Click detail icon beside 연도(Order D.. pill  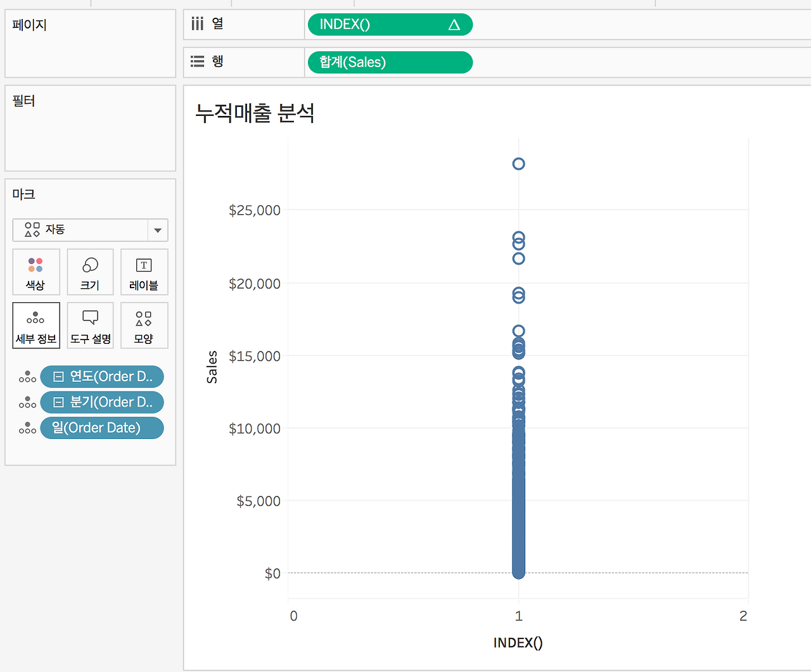[x=27, y=377]
